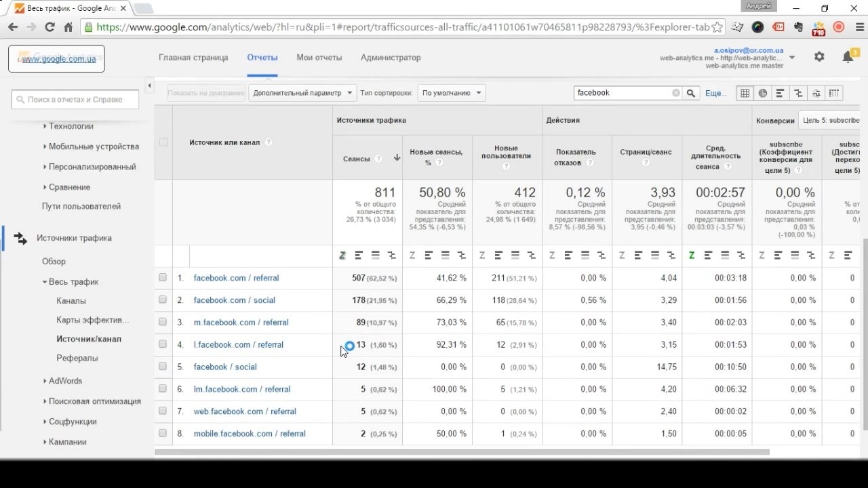868x488 pixels.
Task: Select the comparison view icon
Action: coord(798,94)
